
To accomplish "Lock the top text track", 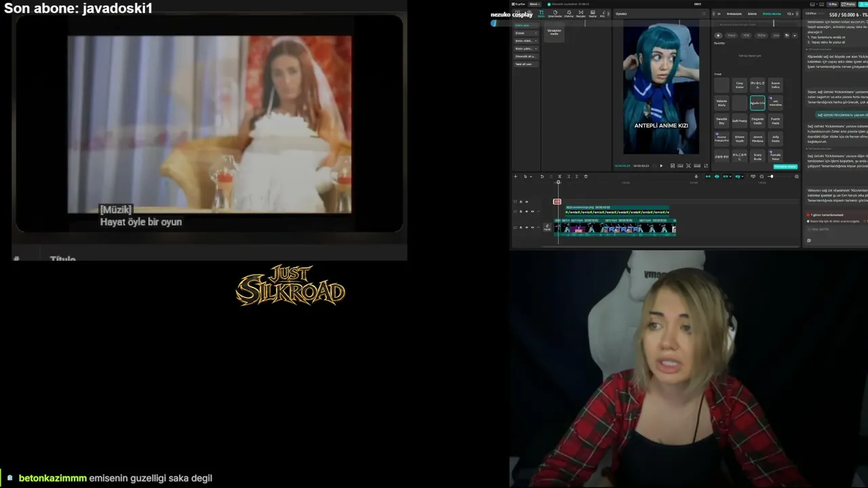I will (x=521, y=201).
